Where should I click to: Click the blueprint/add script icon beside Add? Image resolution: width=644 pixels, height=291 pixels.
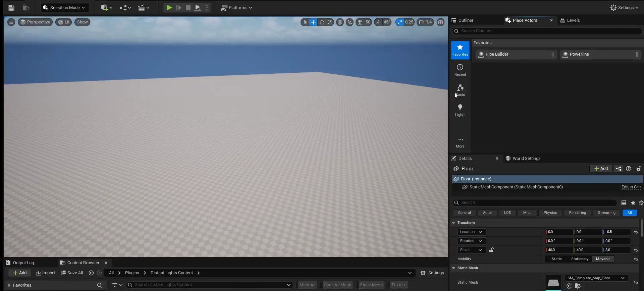coord(619,169)
